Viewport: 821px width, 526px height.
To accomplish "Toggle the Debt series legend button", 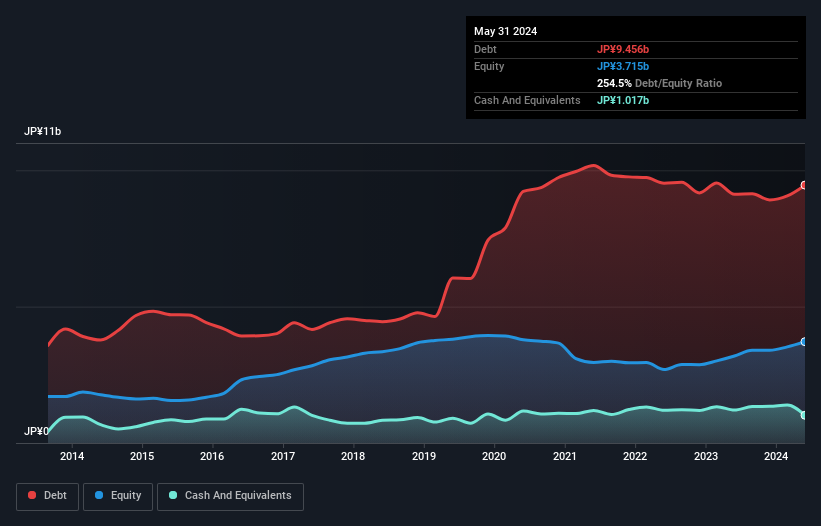I will click(48, 496).
